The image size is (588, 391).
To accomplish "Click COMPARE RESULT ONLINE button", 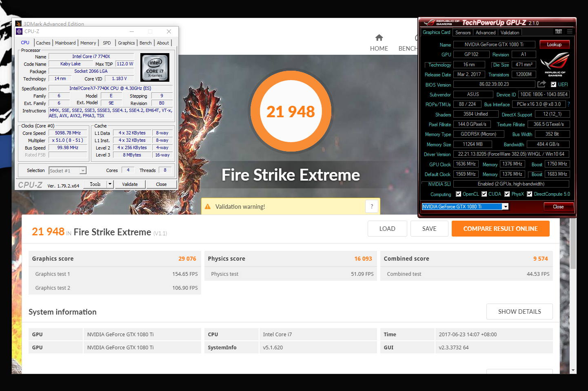I will click(500, 229).
